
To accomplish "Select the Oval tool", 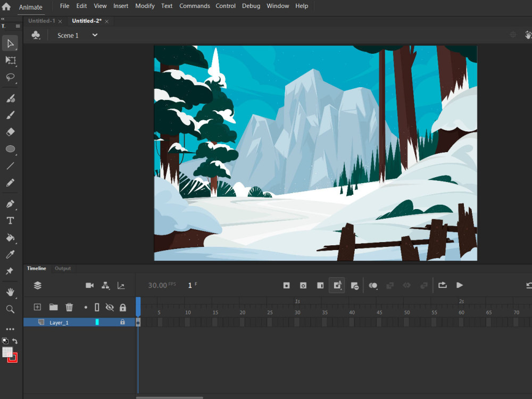I will click(x=11, y=149).
